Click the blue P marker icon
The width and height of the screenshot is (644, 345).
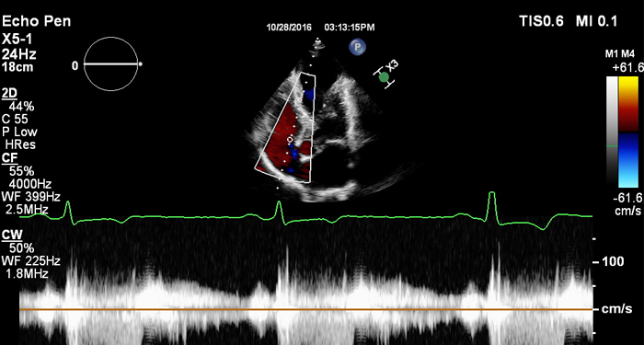357,47
